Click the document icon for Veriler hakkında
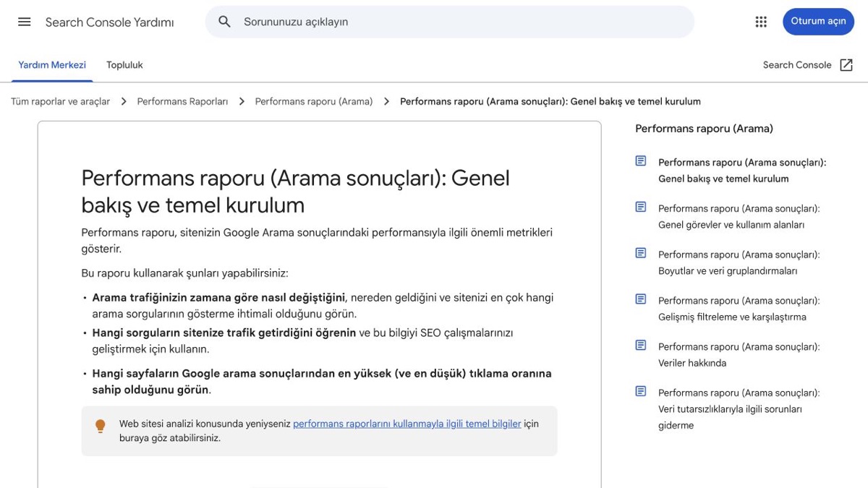The height and width of the screenshot is (488, 868). (x=641, y=346)
